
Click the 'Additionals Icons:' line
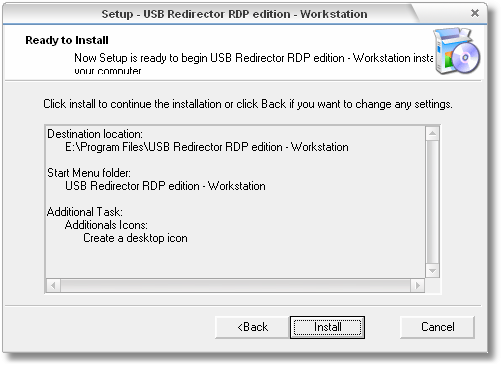point(106,225)
